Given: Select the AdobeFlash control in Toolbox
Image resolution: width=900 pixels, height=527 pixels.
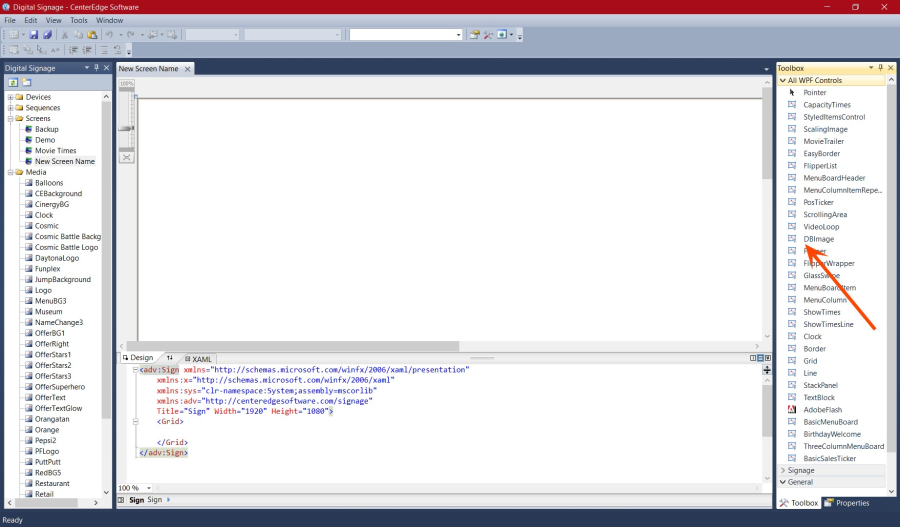Looking at the screenshot, I should point(820,409).
